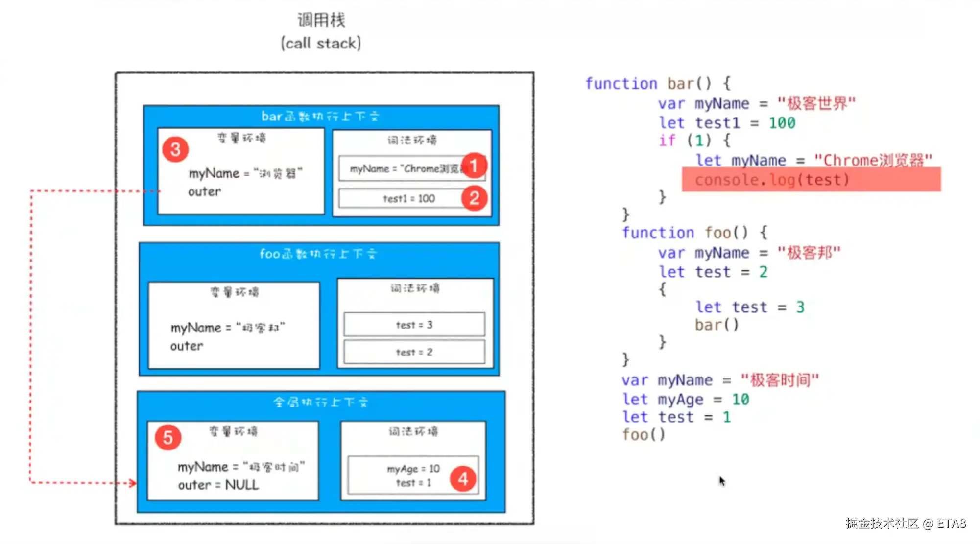Click myName = "极客邦" in foo diagram box
This screenshot has width=980, height=544.
228,328
